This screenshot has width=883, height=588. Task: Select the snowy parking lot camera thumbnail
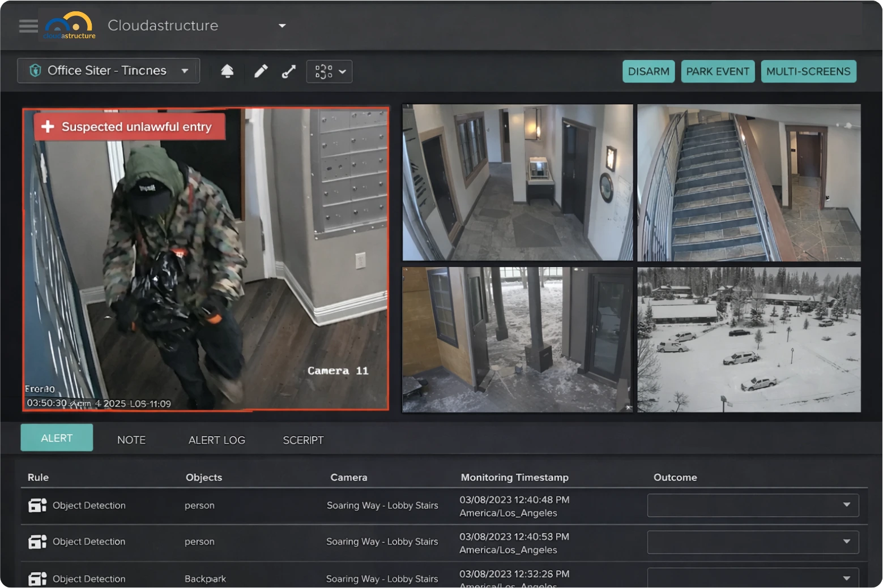coord(749,340)
